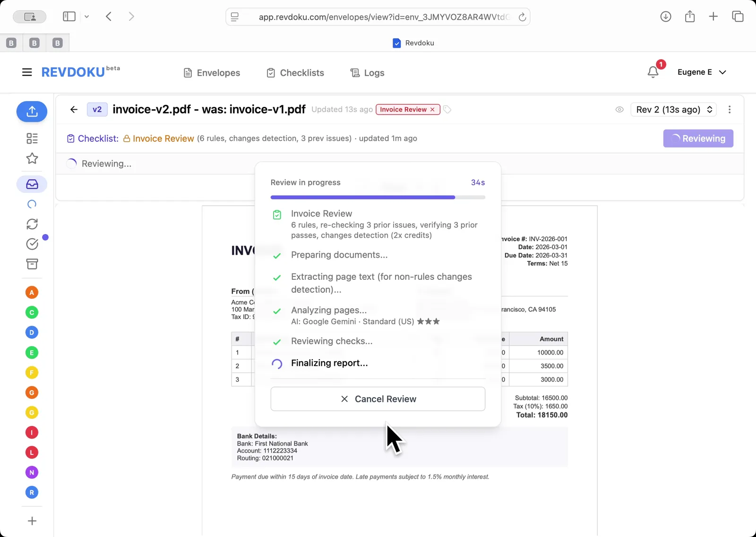Switch to the Checklists tab

(x=295, y=72)
